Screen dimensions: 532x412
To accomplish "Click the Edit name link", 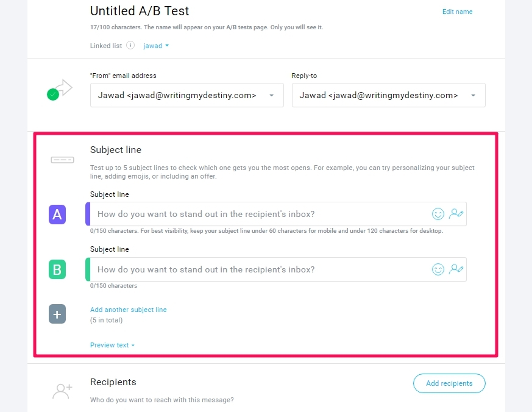I will pyautogui.click(x=457, y=12).
